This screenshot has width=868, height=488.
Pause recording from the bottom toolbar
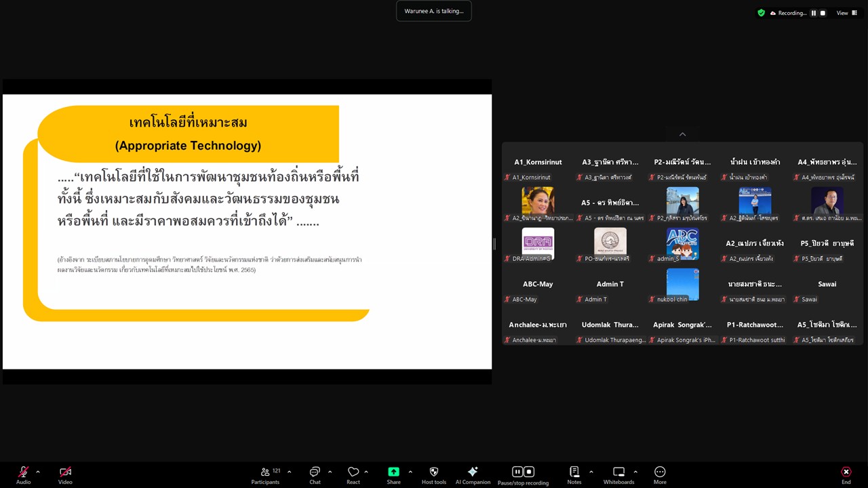pyautogui.click(x=517, y=472)
